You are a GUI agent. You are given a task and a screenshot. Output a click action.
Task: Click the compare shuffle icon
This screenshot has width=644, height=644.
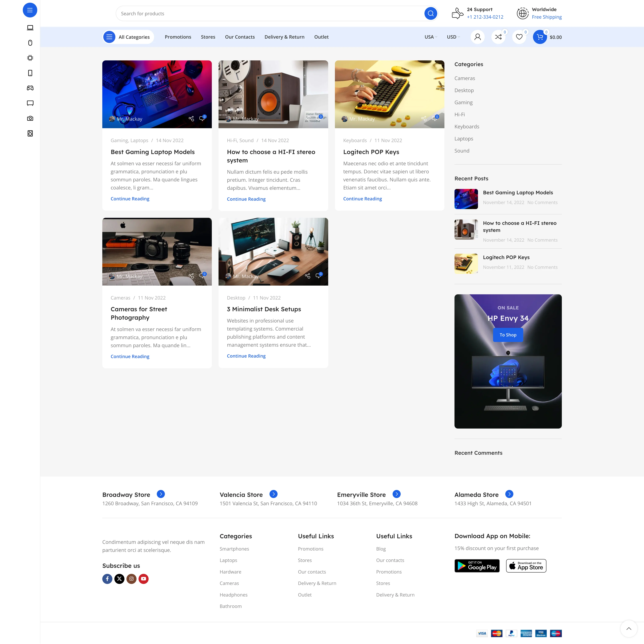(498, 37)
